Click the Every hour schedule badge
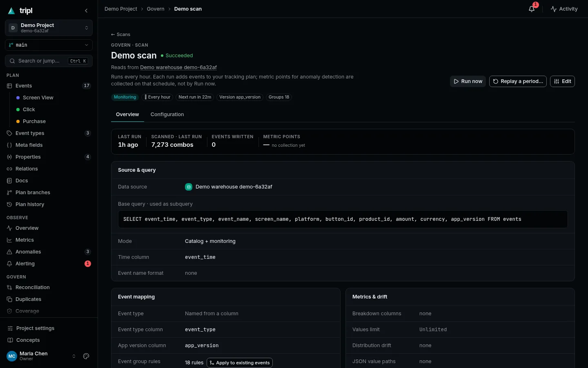Viewport: 588px width, 368px height. 157,97
